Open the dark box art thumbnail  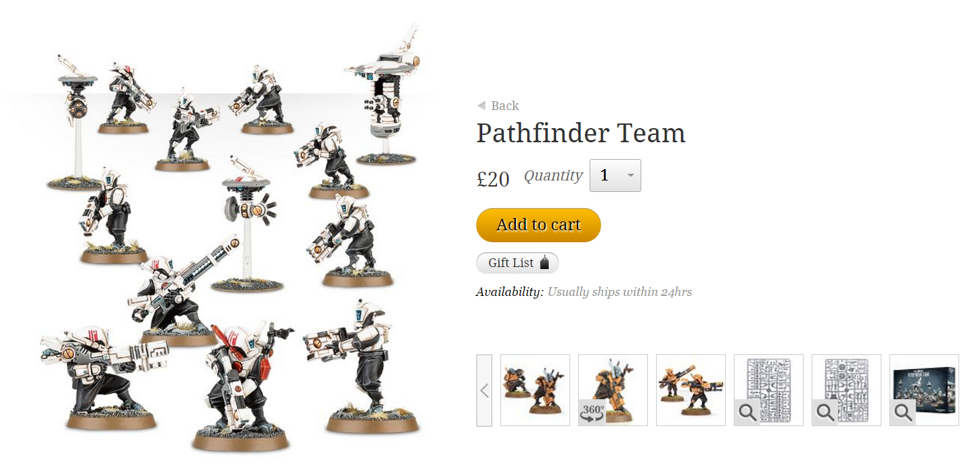point(924,390)
